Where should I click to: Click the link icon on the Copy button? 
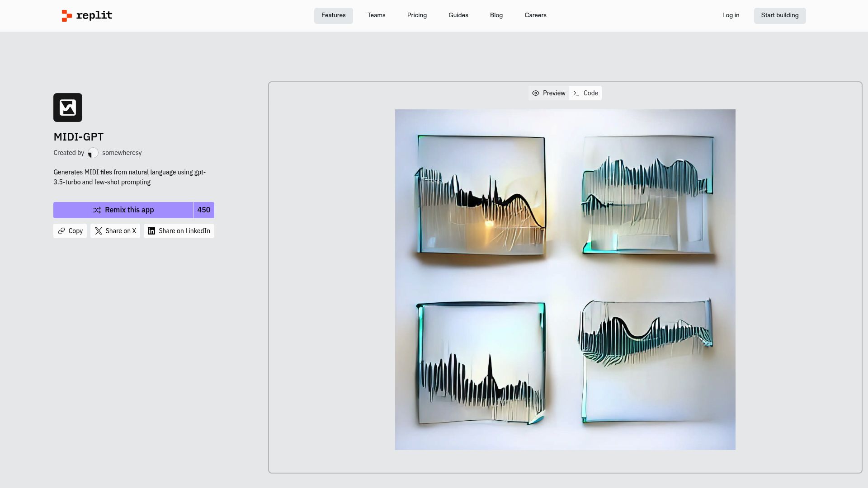click(x=62, y=231)
